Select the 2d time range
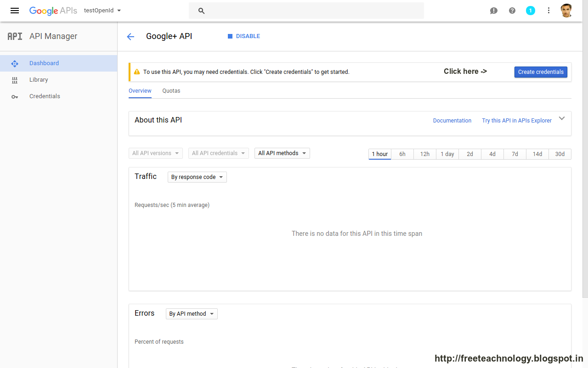The height and width of the screenshot is (368, 588). point(470,154)
